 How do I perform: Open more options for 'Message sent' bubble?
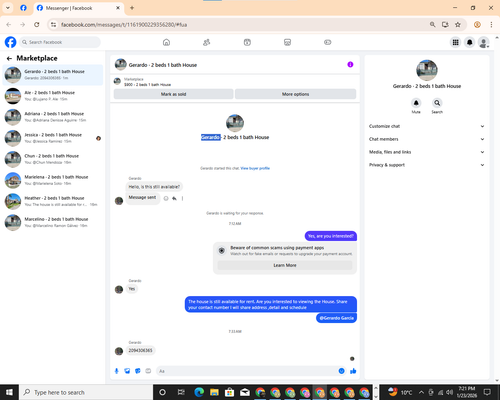(182, 198)
